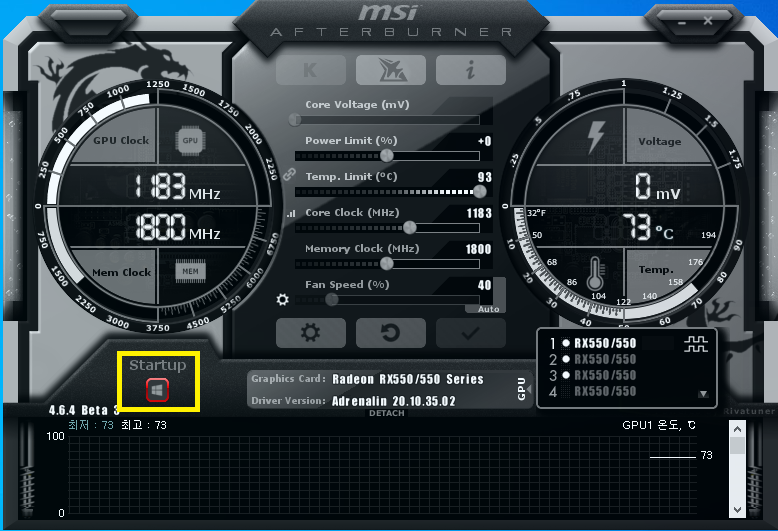Click monitor graph scrollbar up arrow
The height and width of the screenshot is (531, 778).
(x=737, y=429)
